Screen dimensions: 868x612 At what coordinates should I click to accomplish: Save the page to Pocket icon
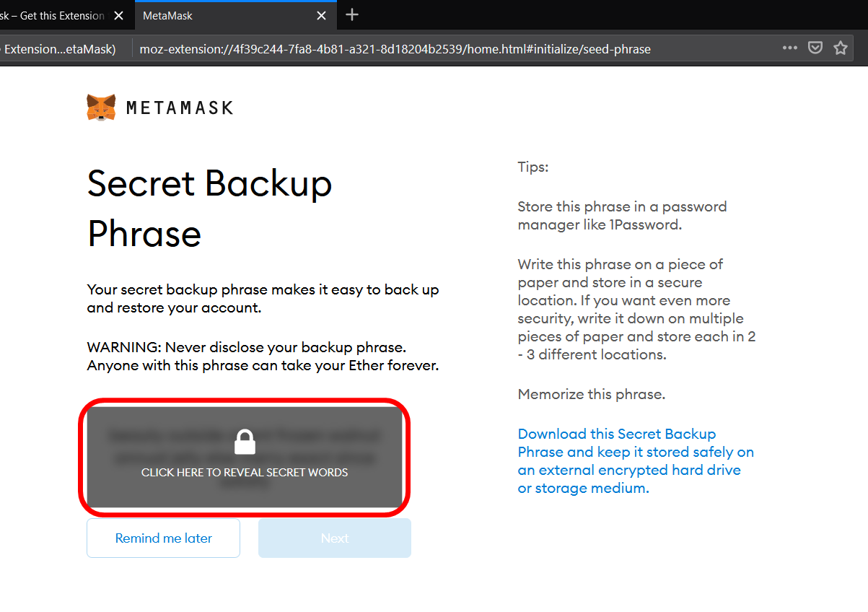[x=815, y=48]
